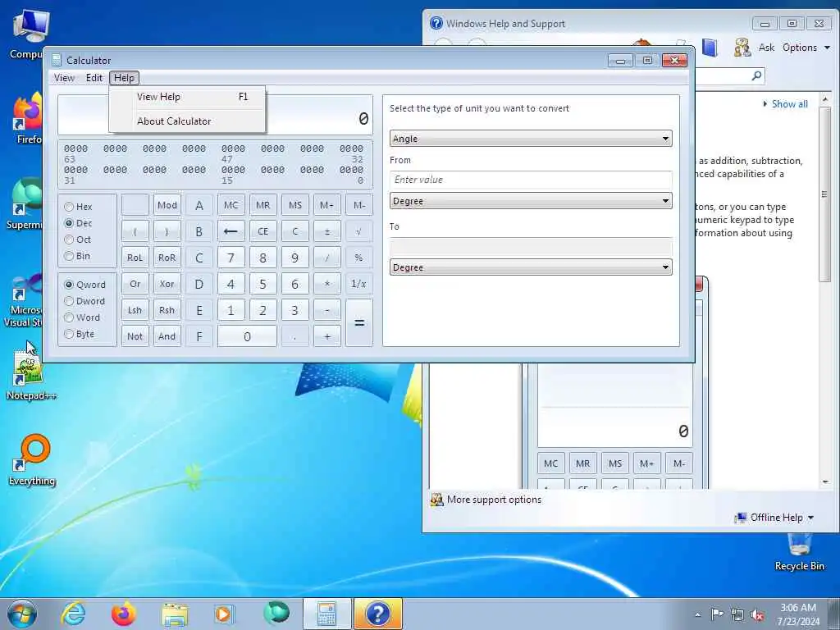The height and width of the screenshot is (630, 840).
Task: Open the Supermium desktop shortcut
Action: 25,203
